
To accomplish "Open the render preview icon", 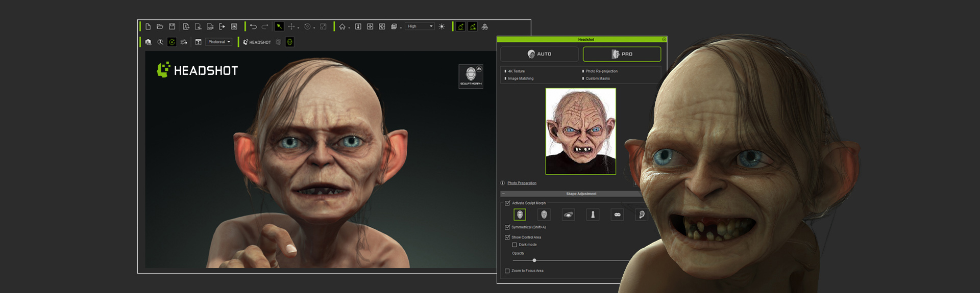I will point(234,26).
